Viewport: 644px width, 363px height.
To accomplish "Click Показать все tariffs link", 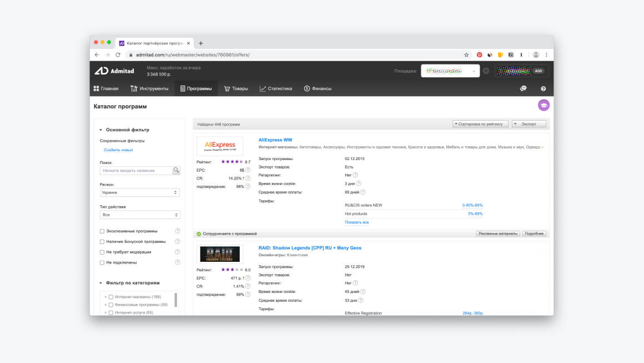I will [356, 222].
